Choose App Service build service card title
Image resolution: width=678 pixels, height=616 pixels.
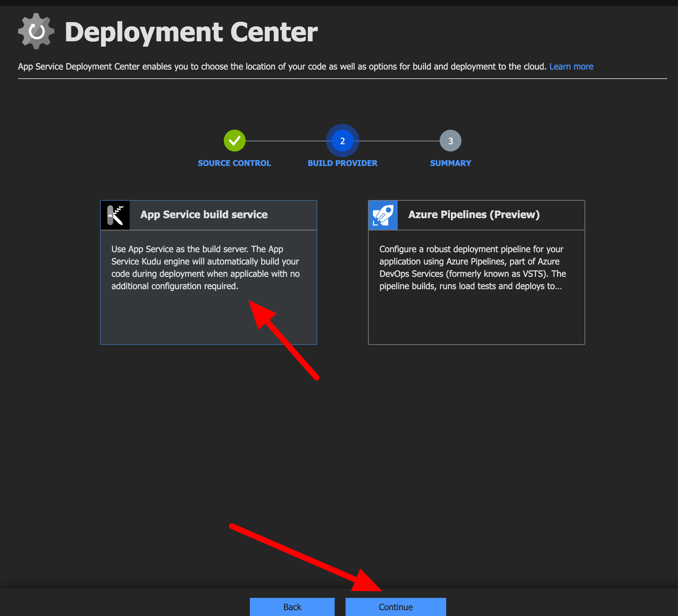coord(204,215)
